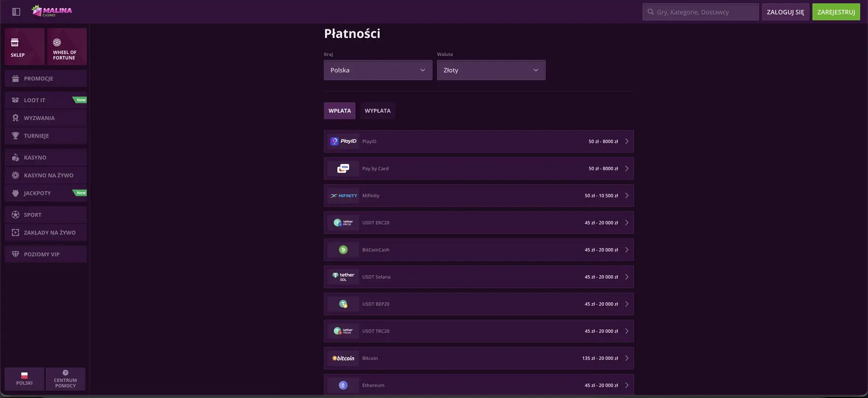Image resolution: width=868 pixels, height=398 pixels.
Task: Open Centrum Pomocy help button
Action: (x=66, y=379)
